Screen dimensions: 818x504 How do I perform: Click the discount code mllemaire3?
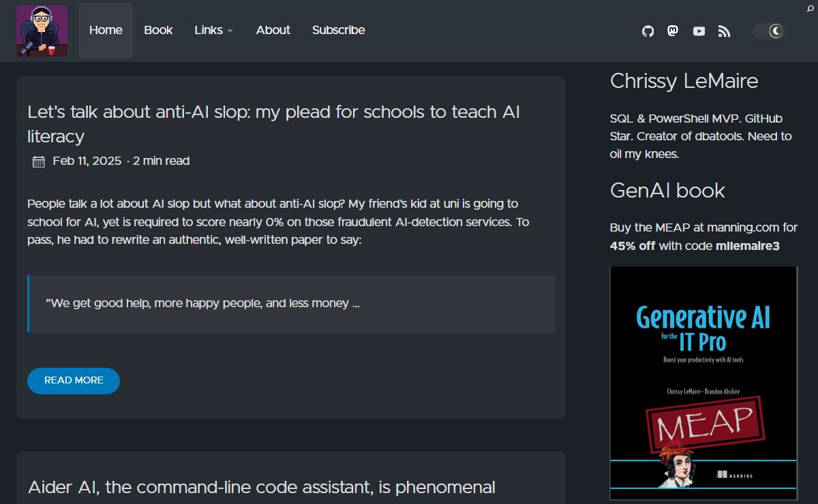coord(748,246)
